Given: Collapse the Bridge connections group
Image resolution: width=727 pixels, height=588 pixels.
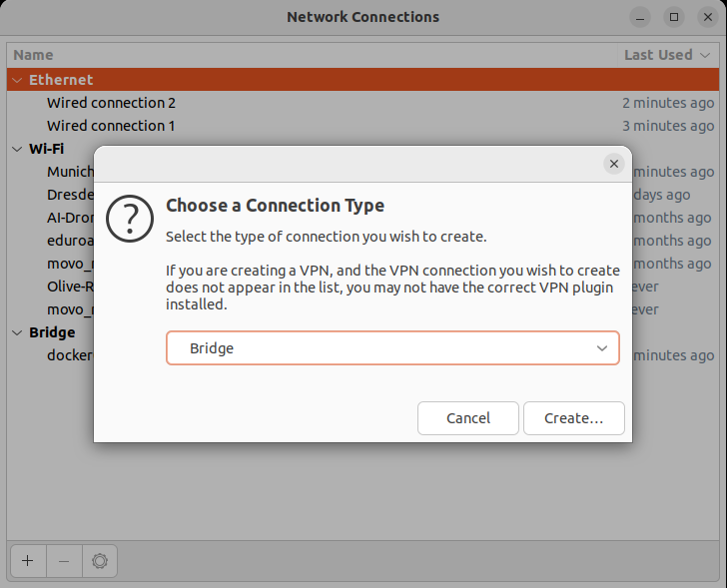Looking at the screenshot, I should coord(17,332).
